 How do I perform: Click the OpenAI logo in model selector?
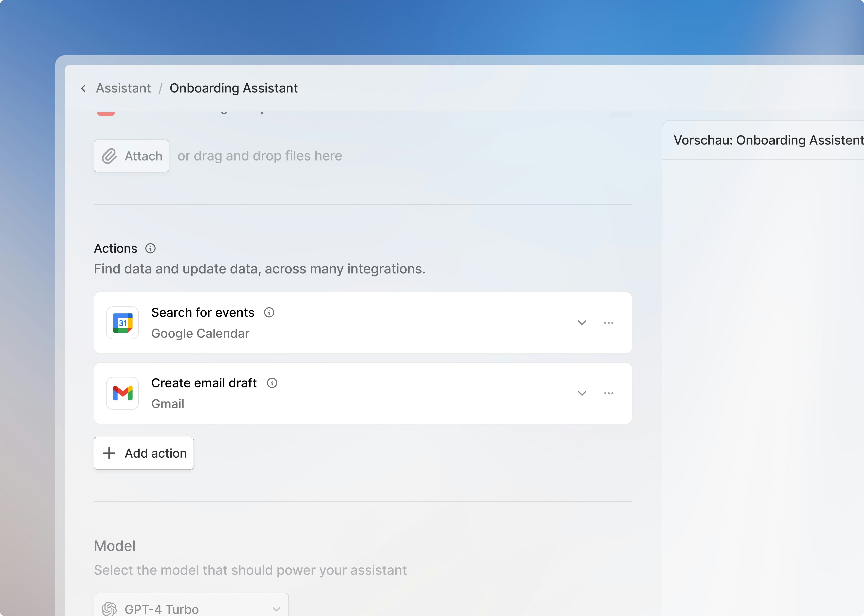[x=109, y=608]
